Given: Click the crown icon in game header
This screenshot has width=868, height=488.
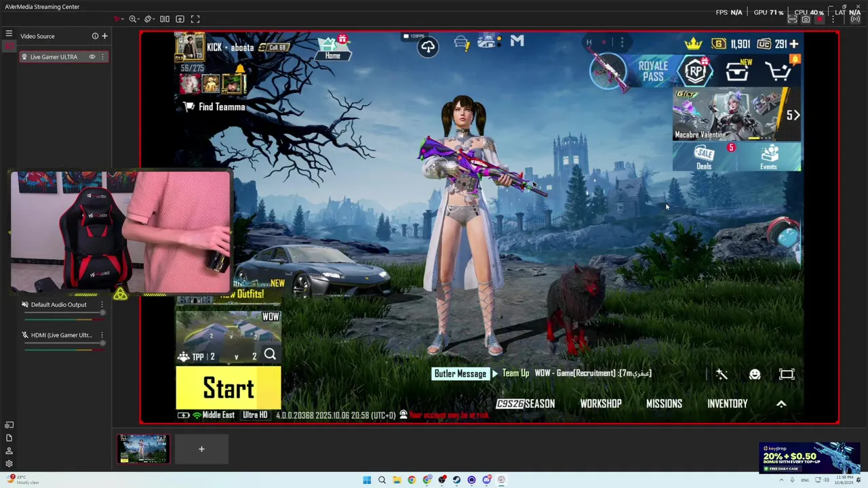Looking at the screenshot, I should tap(693, 44).
